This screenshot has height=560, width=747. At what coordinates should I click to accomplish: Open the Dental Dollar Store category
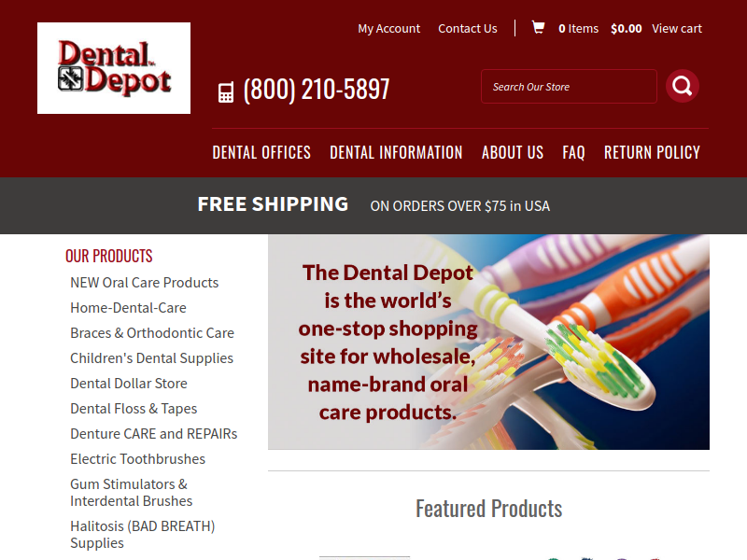tap(129, 384)
